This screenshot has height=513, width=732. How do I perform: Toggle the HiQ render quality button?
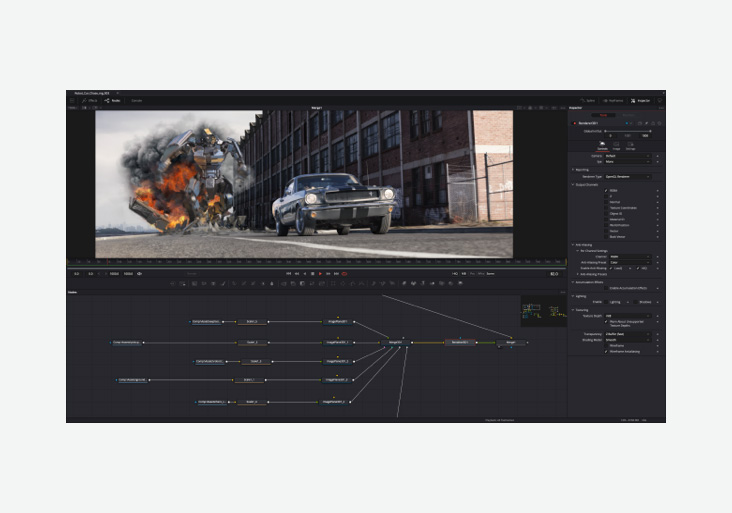tap(455, 274)
